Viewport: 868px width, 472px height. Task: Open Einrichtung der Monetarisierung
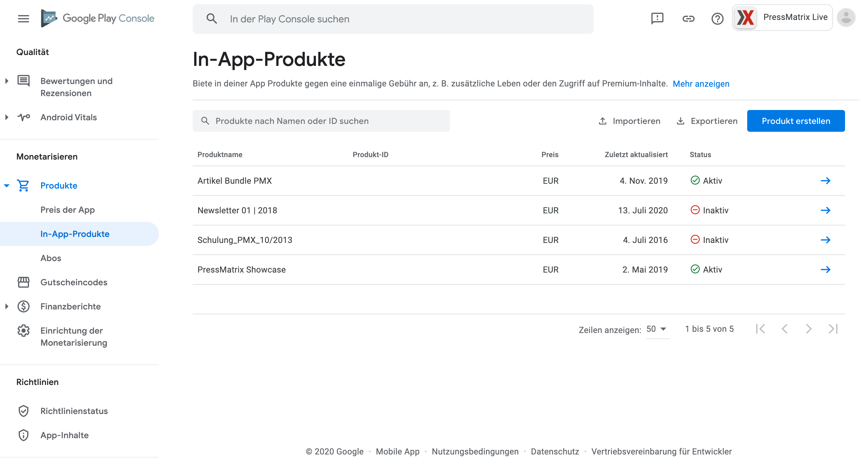tap(74, 337)
